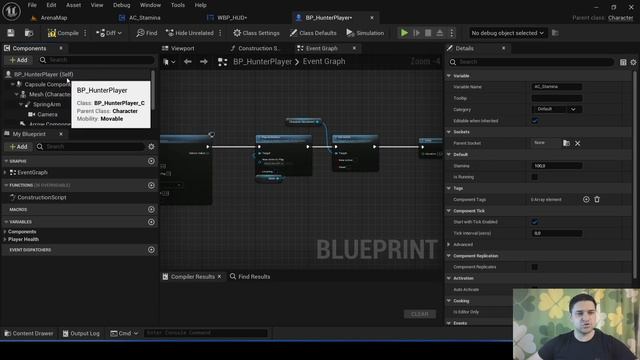Open the Diff dropdown
640x360 pixels.
(x=109, y=33)
